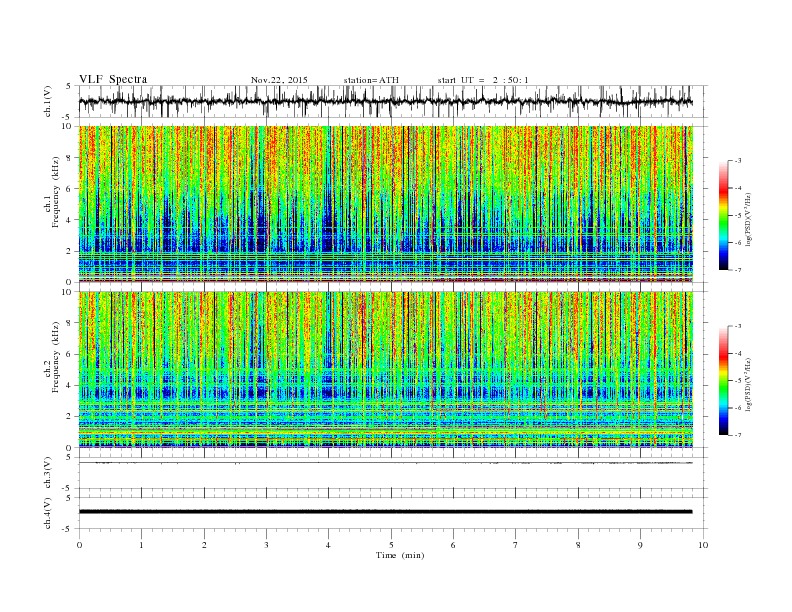Click the ch.2 spectrogram color scale bar
This screenshot has height=612, width=792.
tap(723, 380)
